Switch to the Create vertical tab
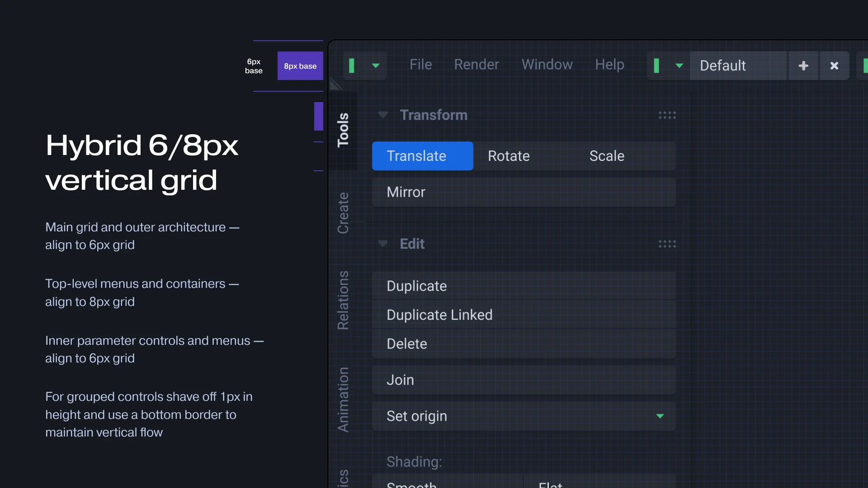 pos(343,213)
